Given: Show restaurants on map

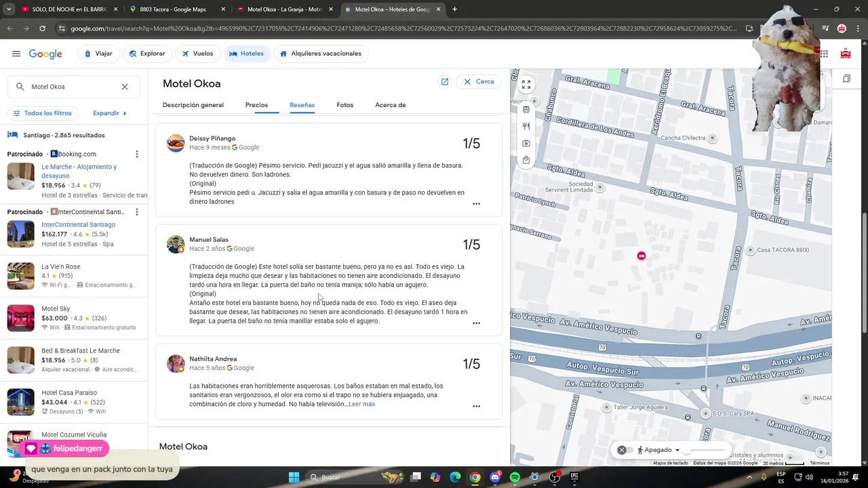Looking at the screenshot, I should pyautogui.click(x=526, y=126).
